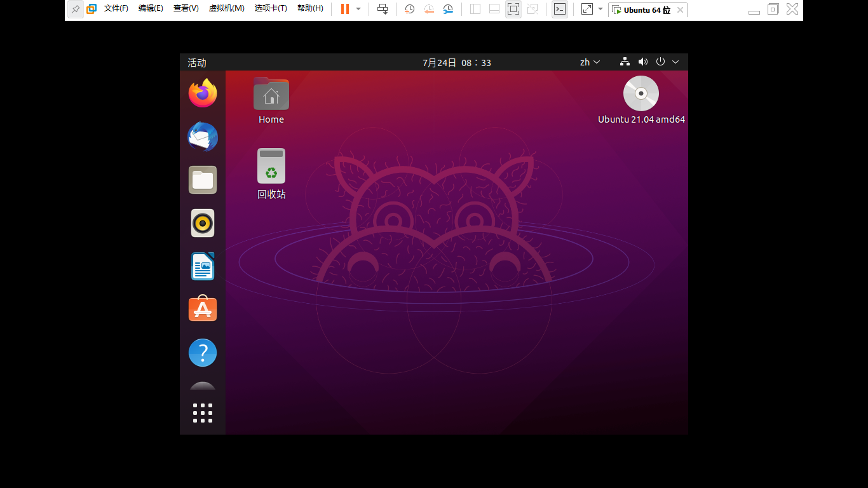Launch LibreOffice Writer from the dock
The width and height of the screenshot is (868, 488).
coord(203,266)
